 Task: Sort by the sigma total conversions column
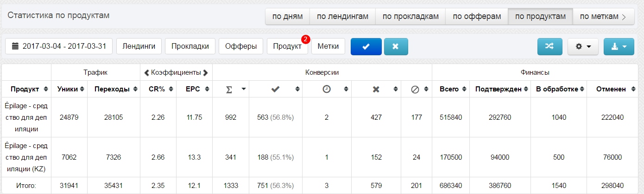coord(231,89)
